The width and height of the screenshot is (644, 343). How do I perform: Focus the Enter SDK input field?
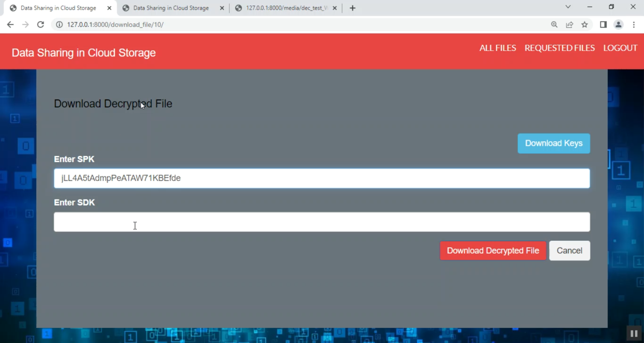coord(322,222)
